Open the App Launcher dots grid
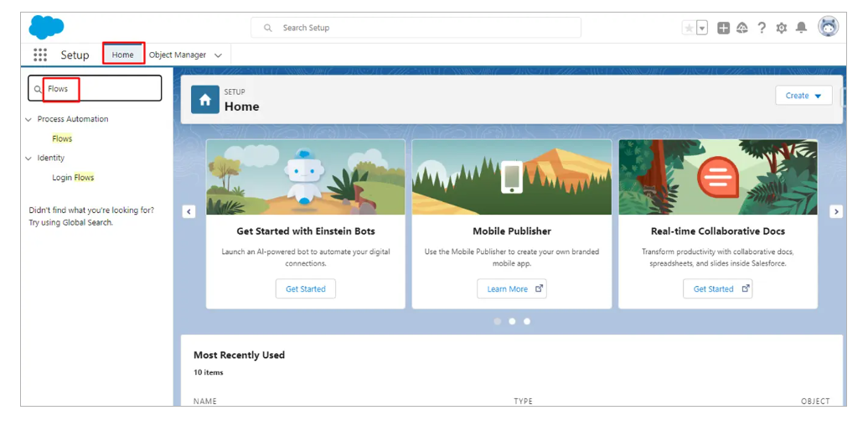Image resolution: width=868 pixels, height=431 pixels. click(40, 55)
